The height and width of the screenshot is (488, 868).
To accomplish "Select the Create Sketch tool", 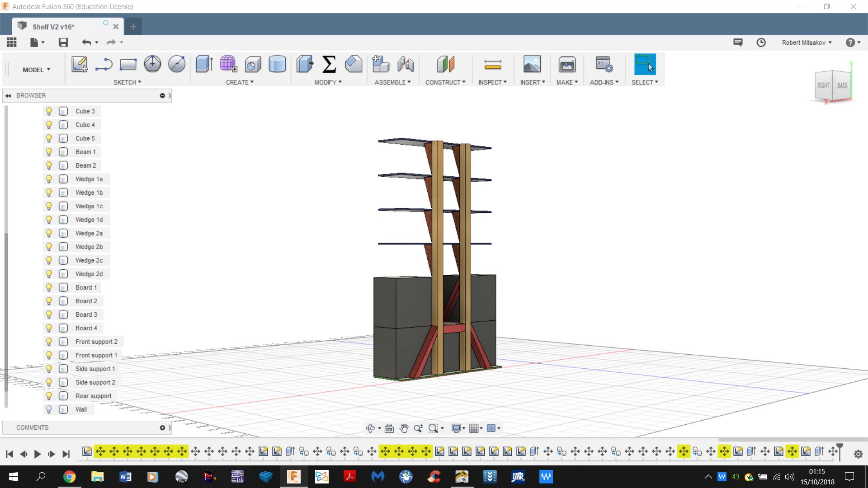I will point(80,64).
